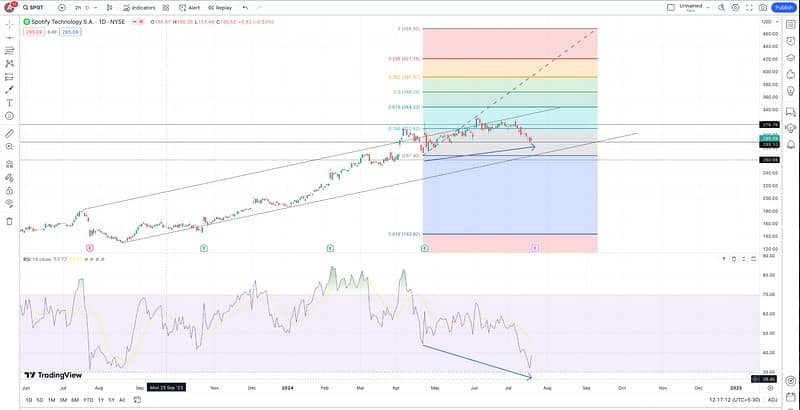Open the Indicators dialog
The width and height of the screenshot is (800, 410).
(x=140, y=7)
